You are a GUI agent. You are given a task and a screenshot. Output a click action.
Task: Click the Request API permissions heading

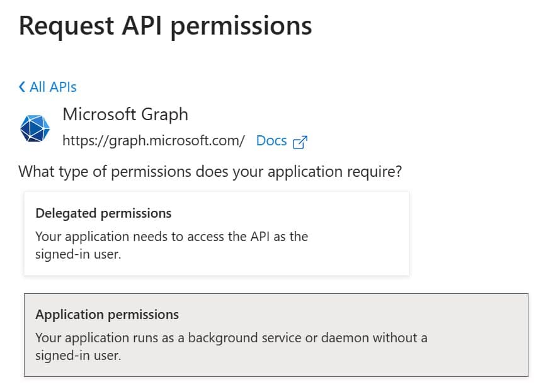point(166,26)
